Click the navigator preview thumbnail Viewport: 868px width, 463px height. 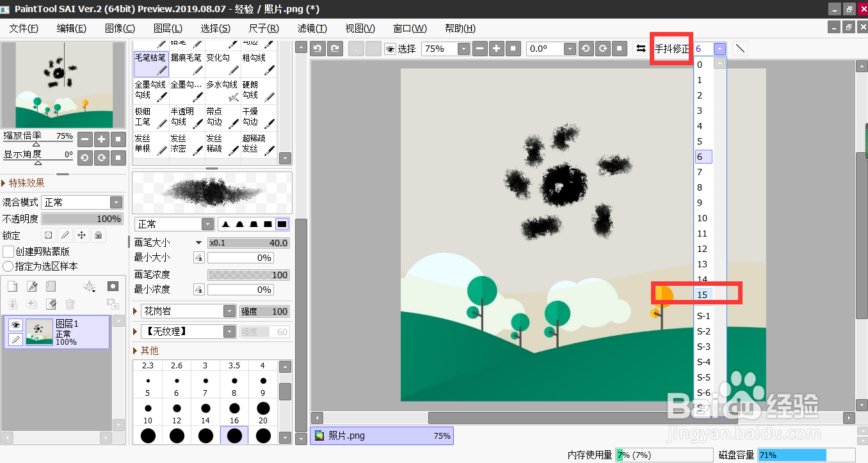point(63,85)
